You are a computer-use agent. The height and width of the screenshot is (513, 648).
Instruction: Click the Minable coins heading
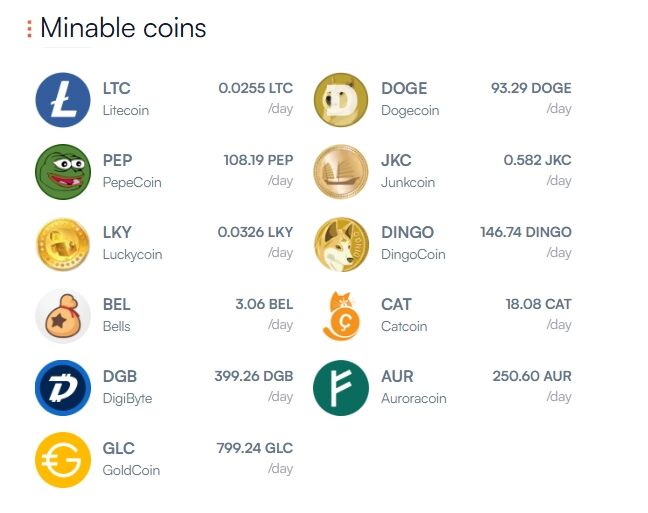[x=123, y=28]
